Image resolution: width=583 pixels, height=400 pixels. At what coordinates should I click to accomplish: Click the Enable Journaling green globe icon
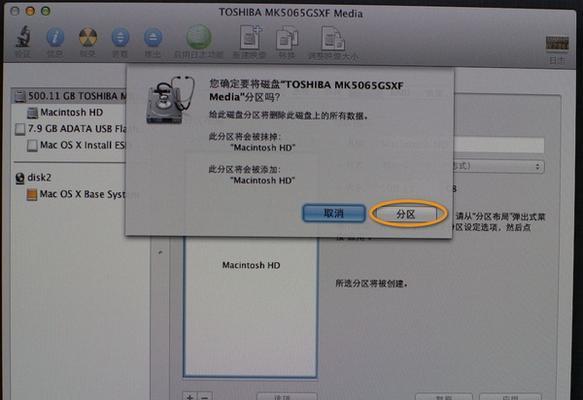pyautogui.click(x=199, y=37)
